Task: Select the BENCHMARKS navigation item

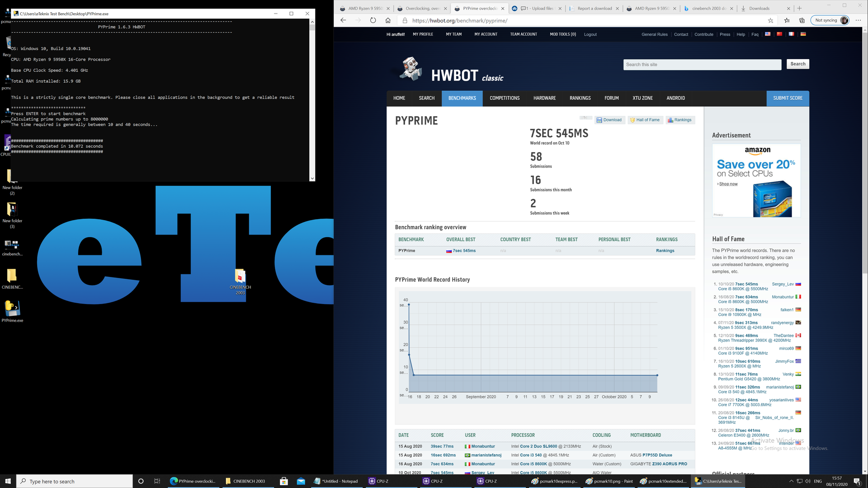Action: [x=462, y=98]
